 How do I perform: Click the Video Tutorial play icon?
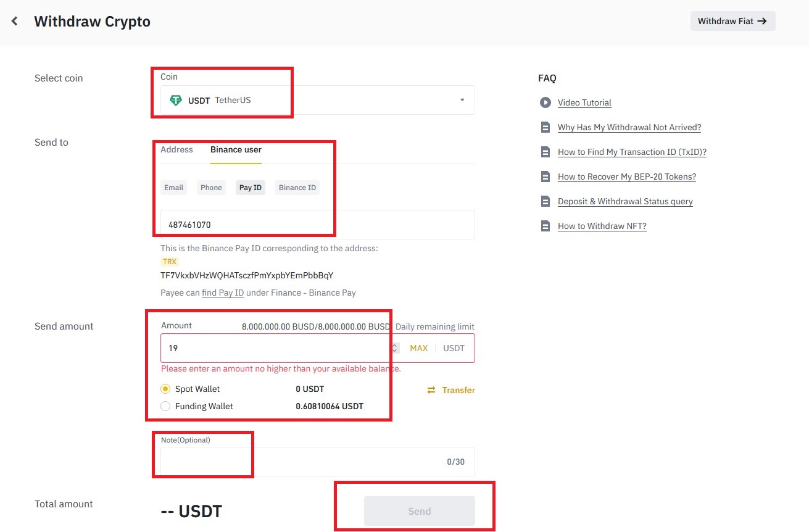click(546, 102)
